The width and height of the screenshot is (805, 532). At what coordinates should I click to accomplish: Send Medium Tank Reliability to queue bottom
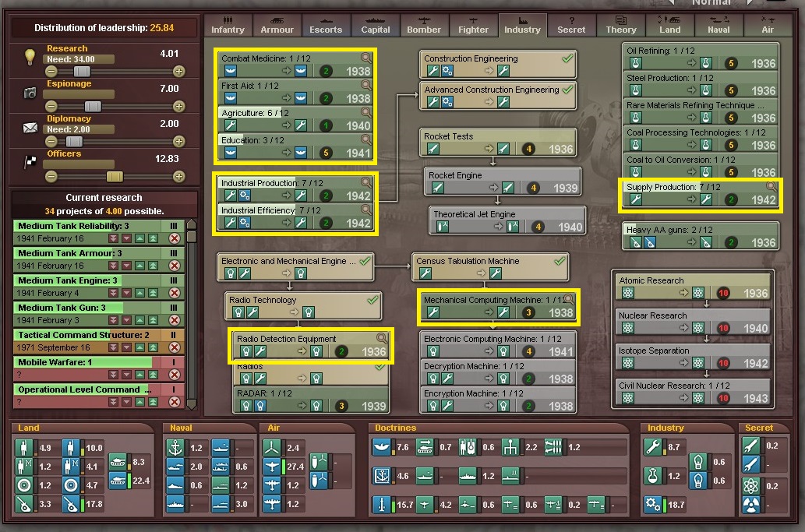point(113,238)
